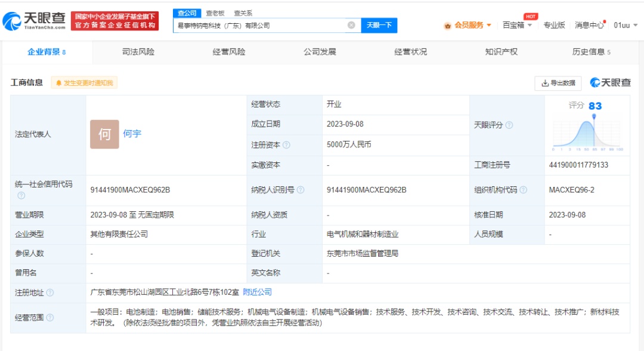Click the 何 legal representative avatar
Viewport: 644px width, 351px height.
click(104, 134)
